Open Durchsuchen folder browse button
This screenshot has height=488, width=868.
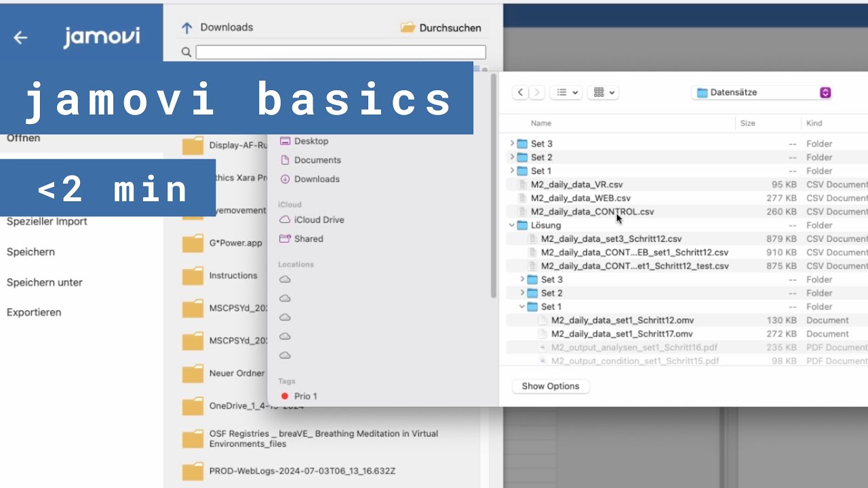tap(441, 28)
